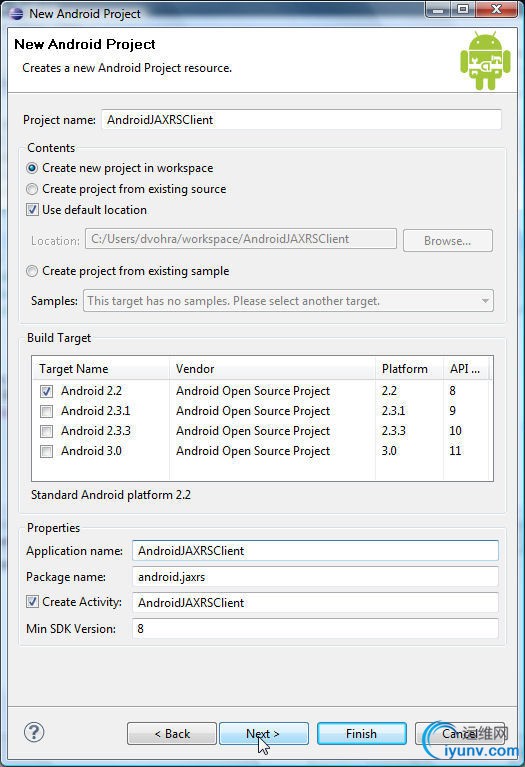
Task: Uncheck Use default location checkbox
Action: [x=32, y=210]
